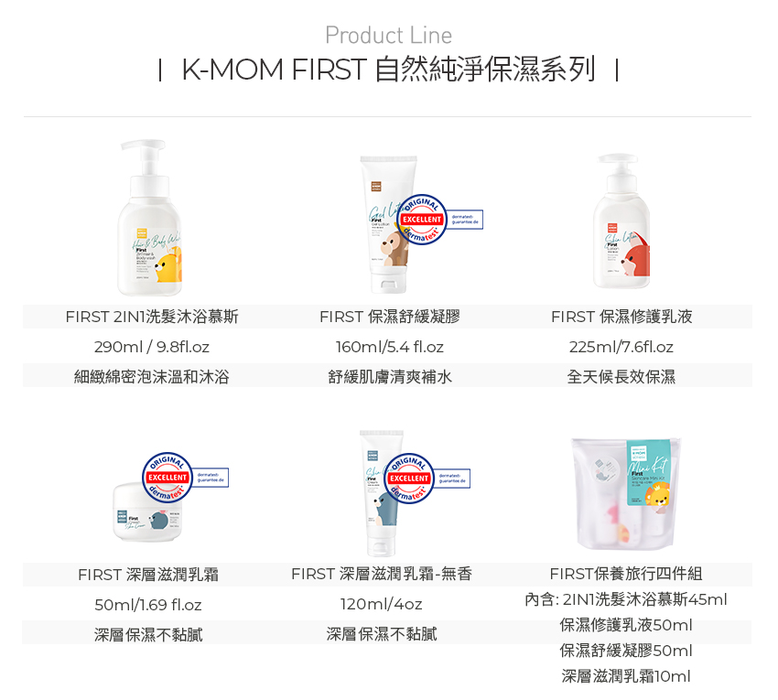Click the FIRST 2IN1洗髮沐浴慕斯 product name
Screen dimensions: 778x700
click(x=152, y=317)
